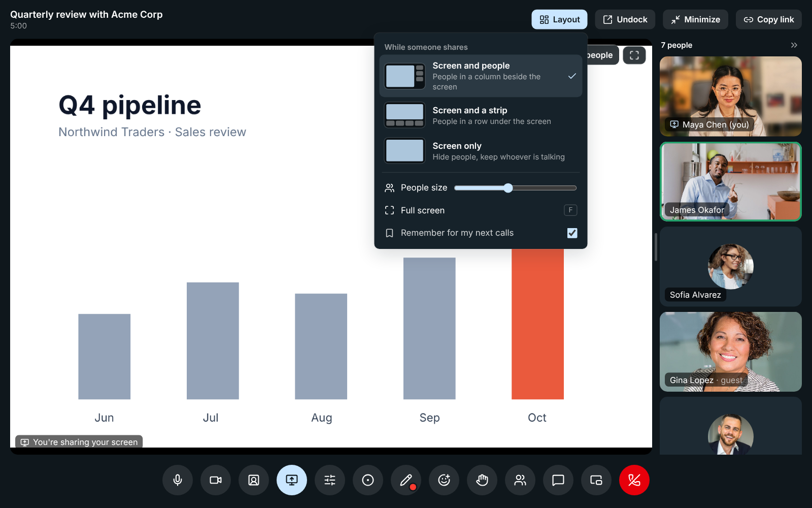The height and width of the screenshot is (508, 812).
Task: Open the chat bubble icon
Action: 558,480
